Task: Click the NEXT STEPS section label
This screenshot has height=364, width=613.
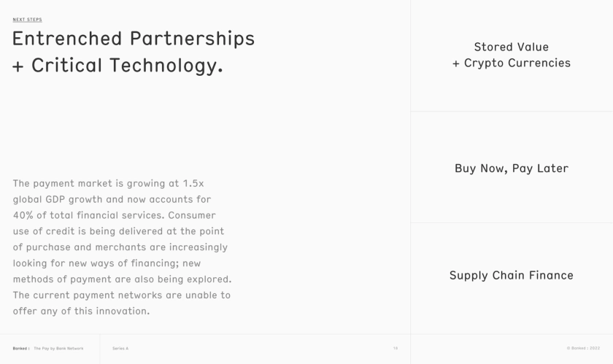Action: 27,20
